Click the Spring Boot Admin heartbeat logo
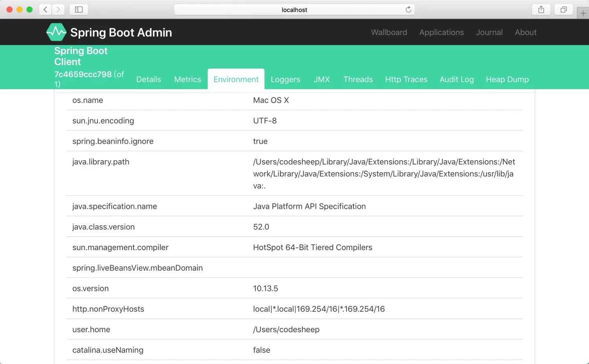Viewport: 589px width, 364px height. tap(56, 32)
